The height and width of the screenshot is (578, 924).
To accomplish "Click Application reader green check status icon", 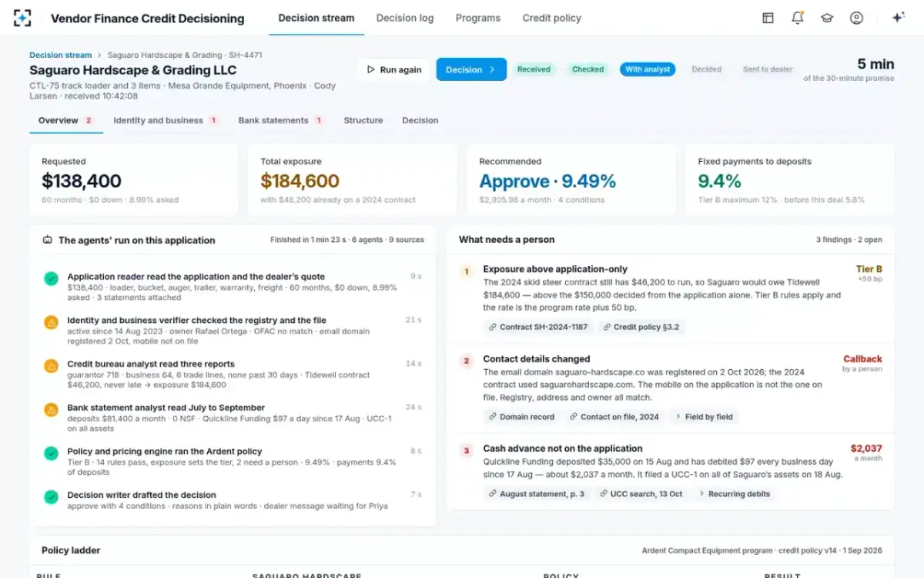I will pyautogui.click(x=51, y=278).
